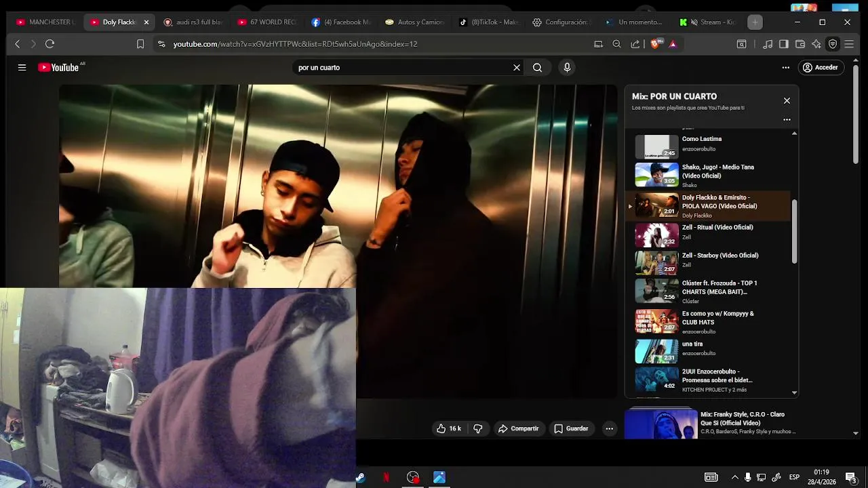
Task: Play Como Lastima from the mix list
Action: (709, 145)
